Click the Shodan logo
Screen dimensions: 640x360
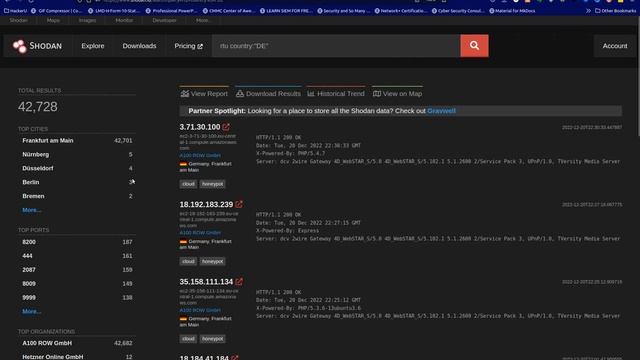37,46
